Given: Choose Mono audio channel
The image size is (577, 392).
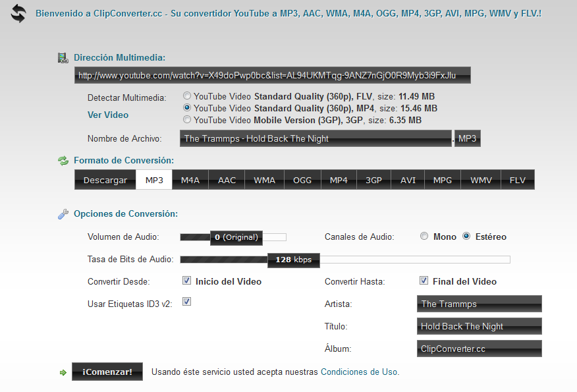Looking at the screenshot, I should coord(424,236).
